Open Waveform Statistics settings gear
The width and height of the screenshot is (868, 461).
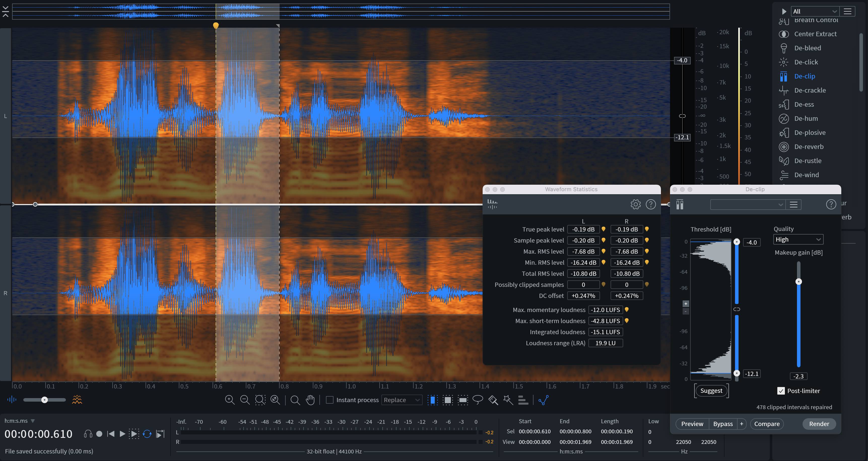coord(636,204)
